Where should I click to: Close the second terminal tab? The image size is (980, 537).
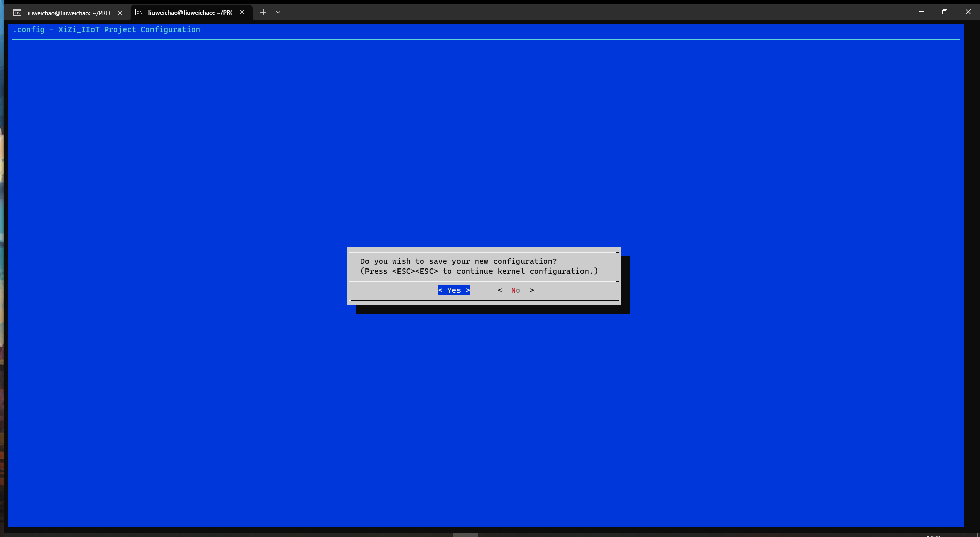(242, 13)
